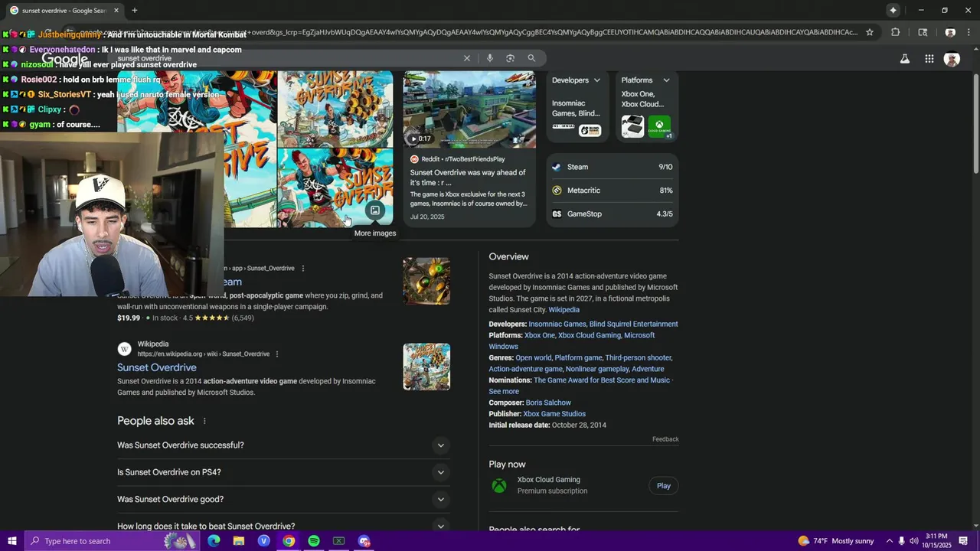Open the Blind Squirrel Entertainment link
This screenshot has height=551, width=980.
tap(633, 324)
